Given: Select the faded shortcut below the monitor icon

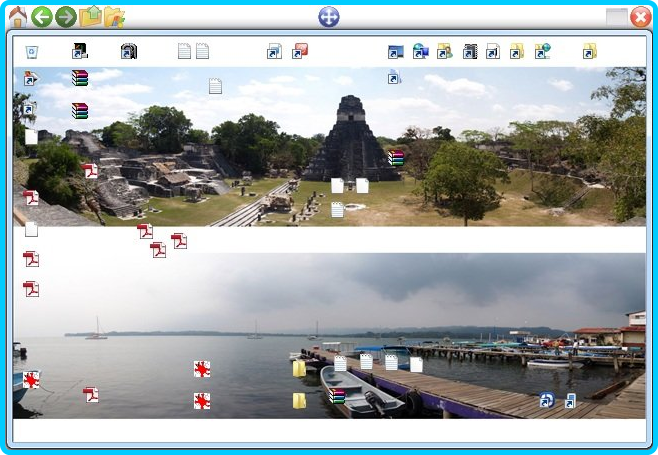Looking at the screenshot, I should tap(394, 77).
